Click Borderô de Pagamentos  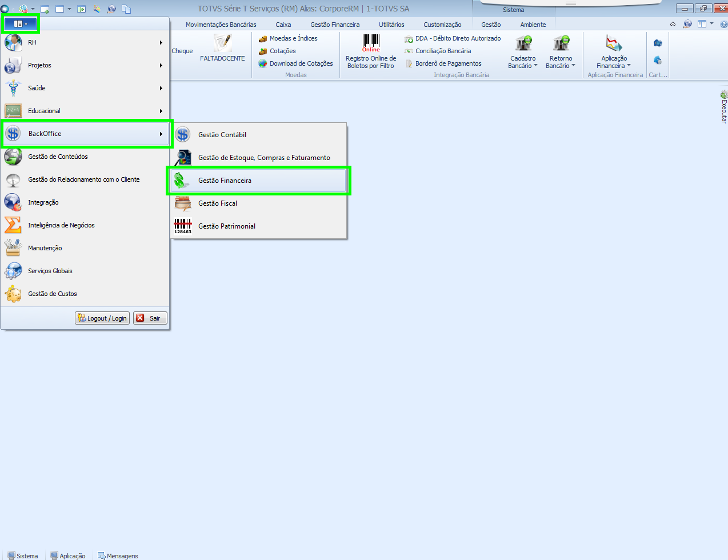[x=443, y=63]
